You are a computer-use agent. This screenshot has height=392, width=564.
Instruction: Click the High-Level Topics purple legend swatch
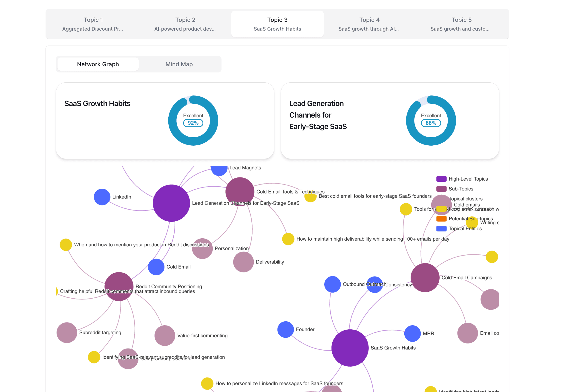coord(441,179)
